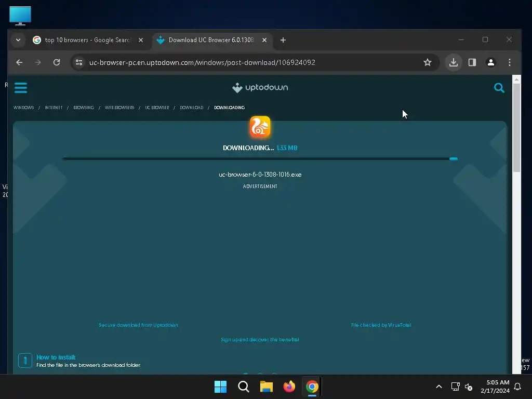This screenshot has width=532, height=399.
Task: View site information icon in address bar
Action: (79, 62)
